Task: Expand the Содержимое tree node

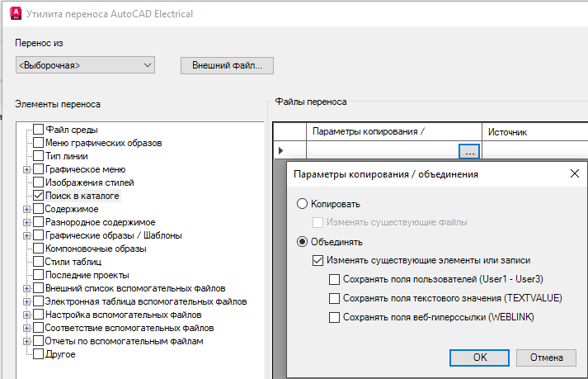Action: [26, 209]
